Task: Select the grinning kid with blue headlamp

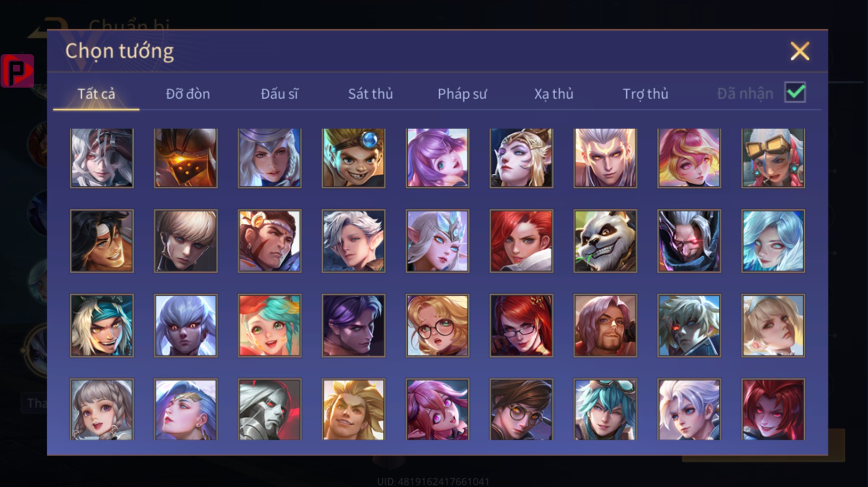Action: [x=353, y=158]
